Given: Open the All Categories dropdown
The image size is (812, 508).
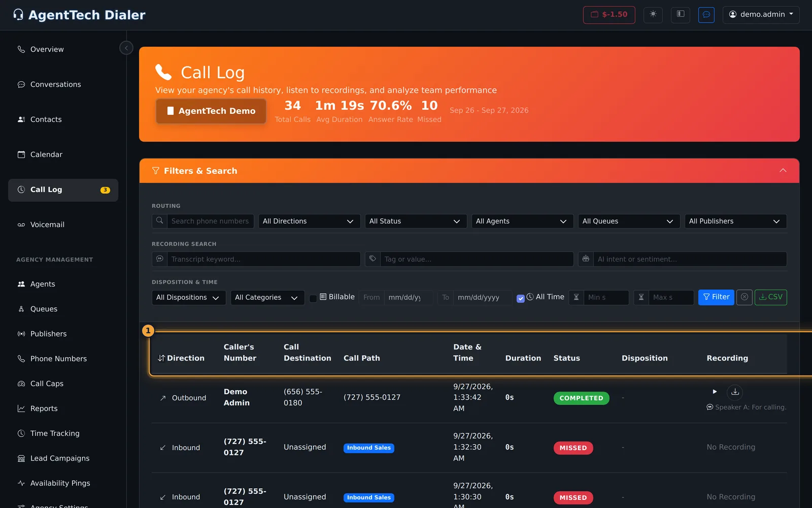Looking at the screenshot, I should click(267, 298).
